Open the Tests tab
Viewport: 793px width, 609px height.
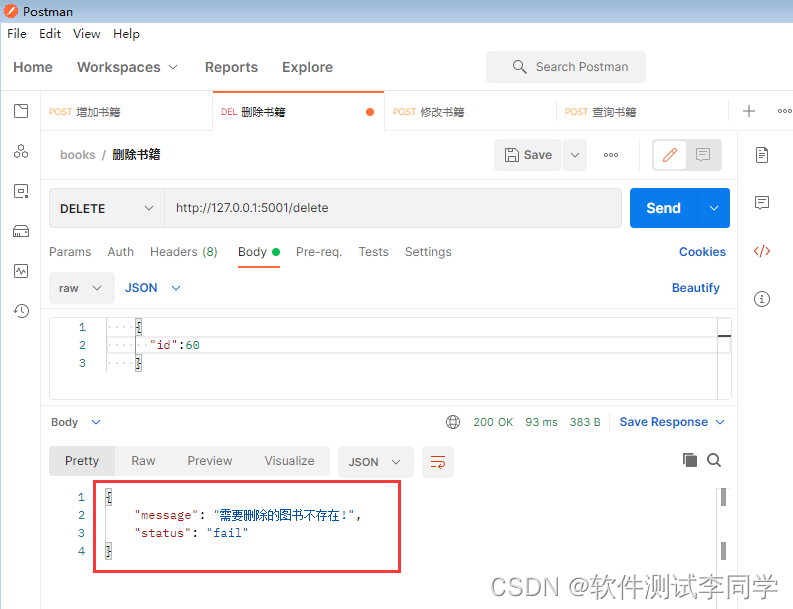pyautogui.click(x=373, y=252)
